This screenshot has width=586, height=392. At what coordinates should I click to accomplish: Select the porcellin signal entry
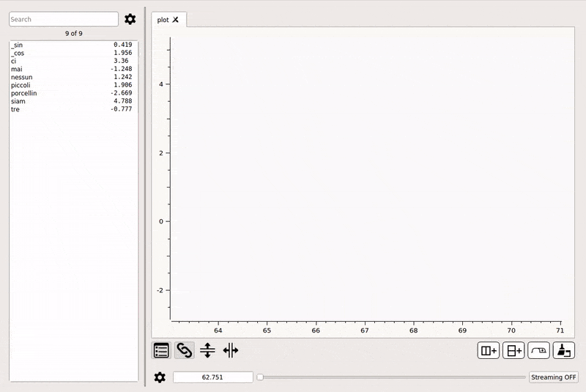click(x=72, y=93)
